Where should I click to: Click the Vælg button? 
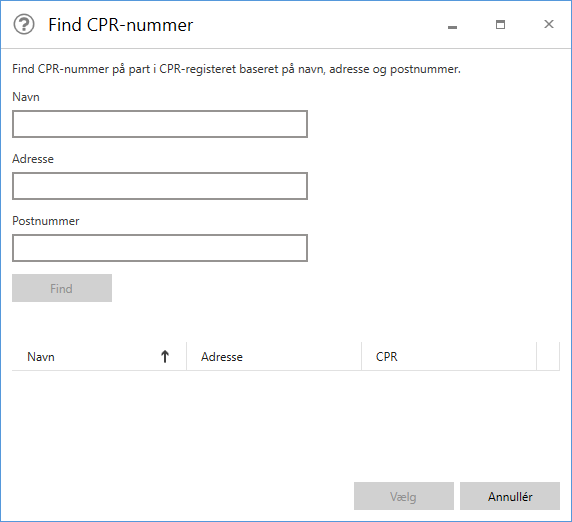point(404,496)
